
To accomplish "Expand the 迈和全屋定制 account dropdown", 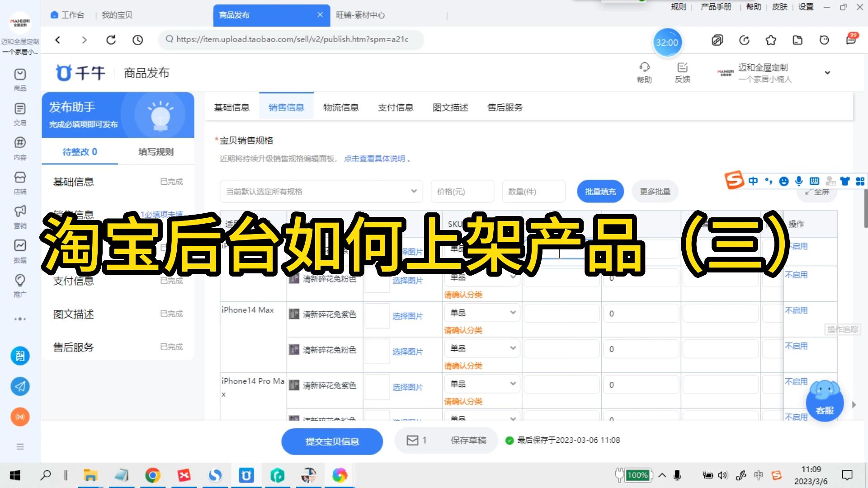I will pos(827,72).
